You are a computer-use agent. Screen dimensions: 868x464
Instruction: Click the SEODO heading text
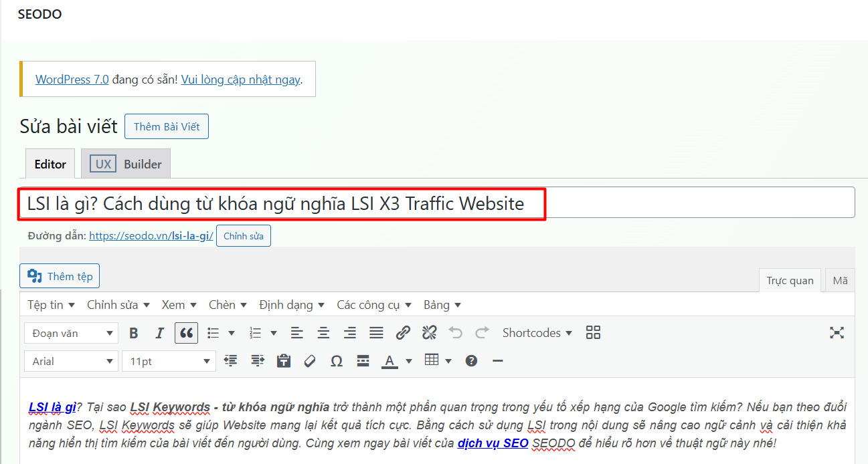[x=40, y=14]
